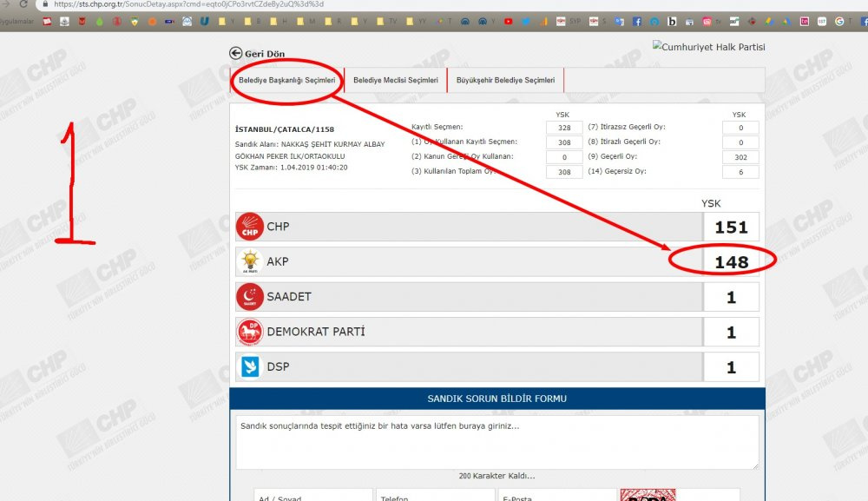Click the CHP party logo

(250, 227)
